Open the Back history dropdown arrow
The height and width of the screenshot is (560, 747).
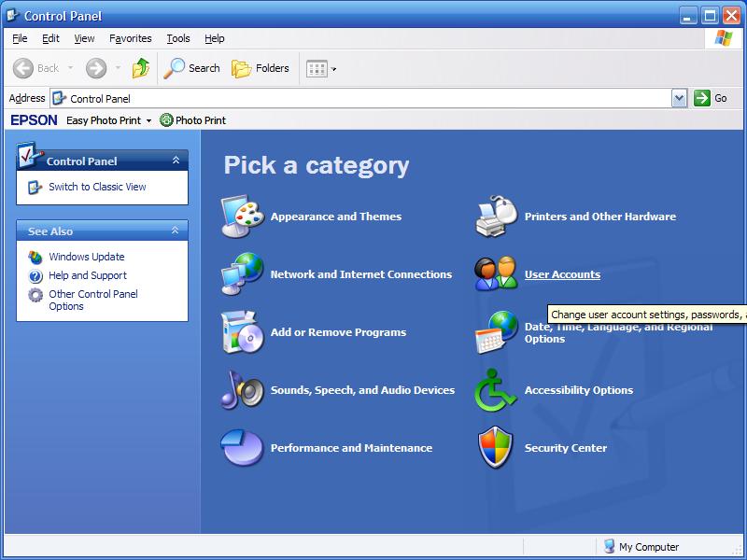pyautogui.click(x=71, y=68)
